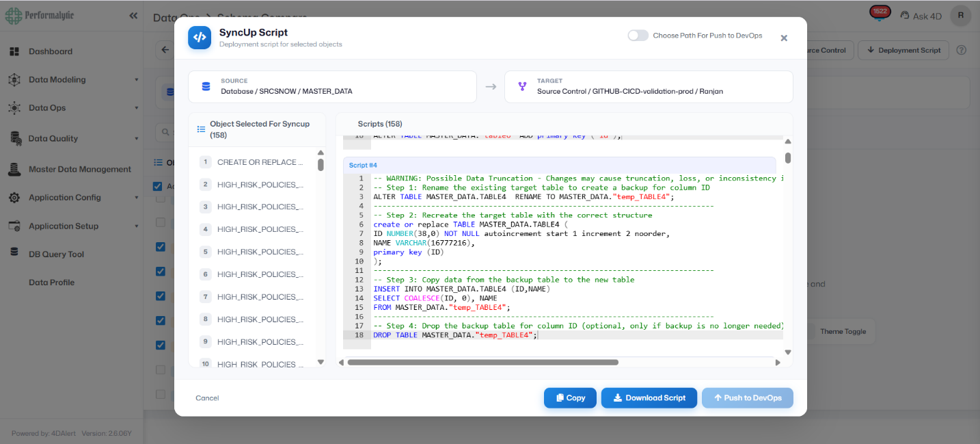Click the scripts vertical scrollbar thumb

pyautogui.click(x=787, y=158)
